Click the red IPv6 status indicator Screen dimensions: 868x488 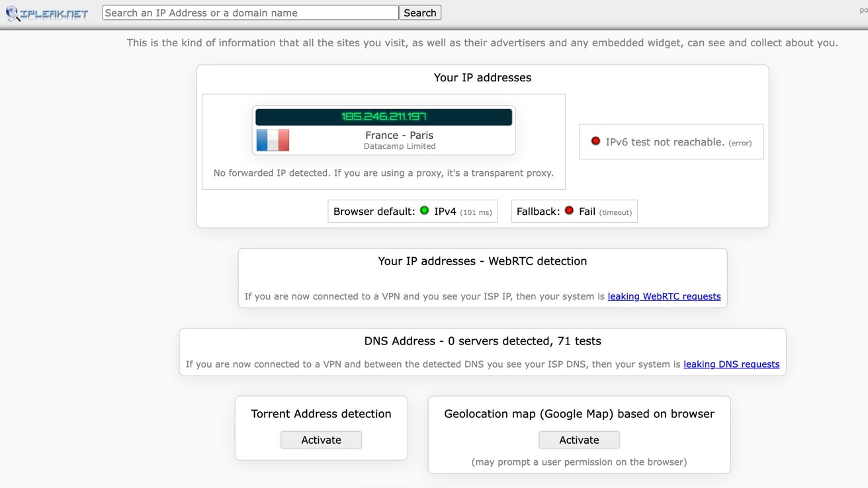(595, 141)
